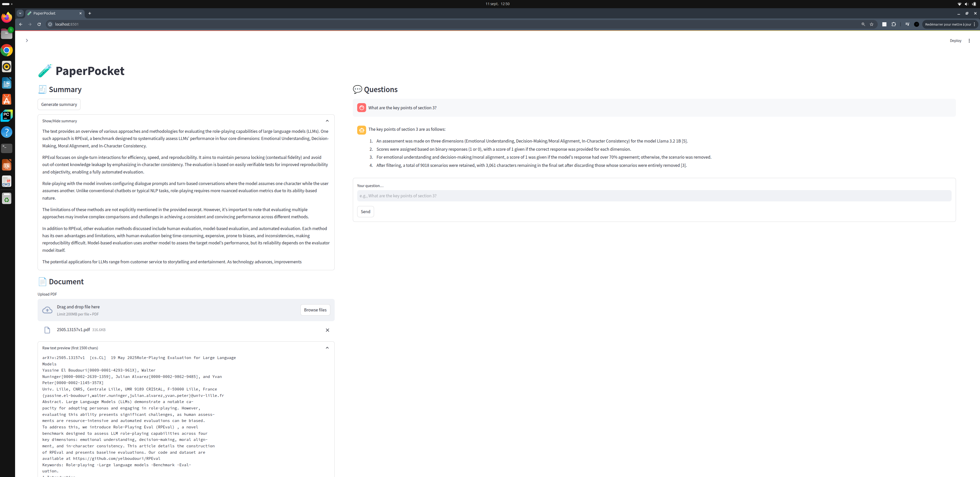Launch Firefox from the dock

coord(7,17)
